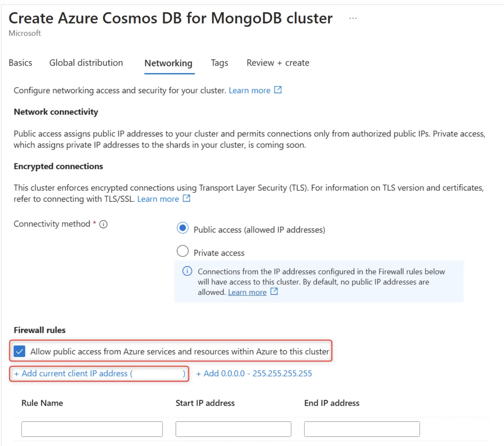The width and height of the screenshot is (504, 446).
Task: Click the ellipsis icon beside page title
Action: [x=353, y=18]
